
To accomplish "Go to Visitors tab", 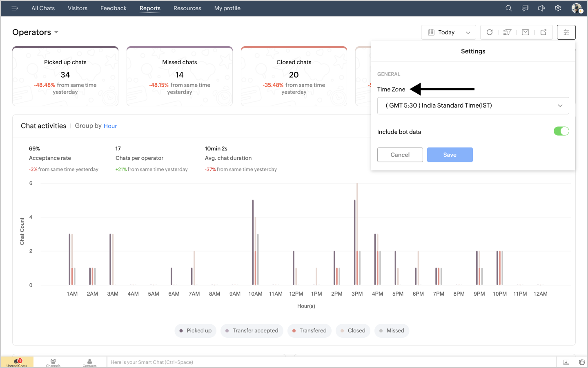I will pyautogui.click(x=78, y=8).
